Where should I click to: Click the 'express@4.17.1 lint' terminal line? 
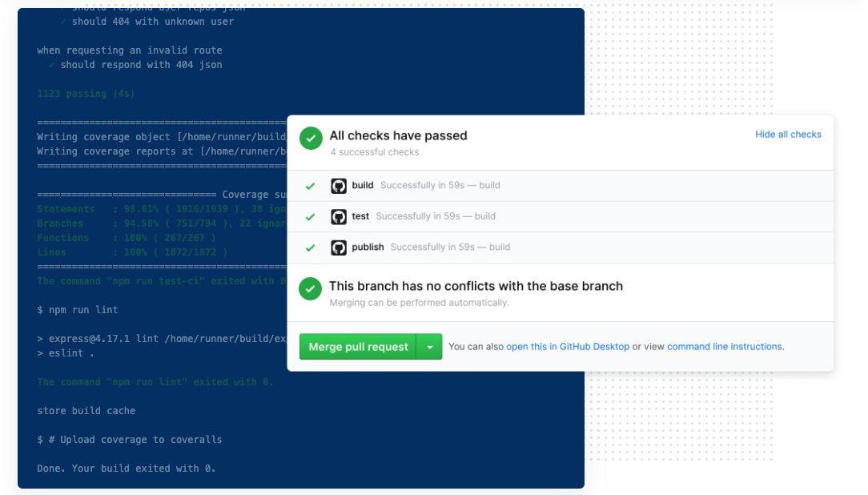162,339
